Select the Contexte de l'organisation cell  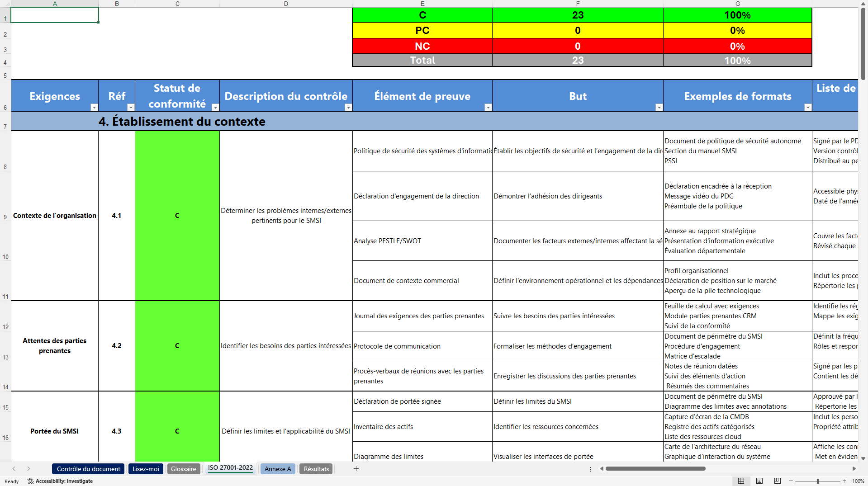tap(55, 216)
